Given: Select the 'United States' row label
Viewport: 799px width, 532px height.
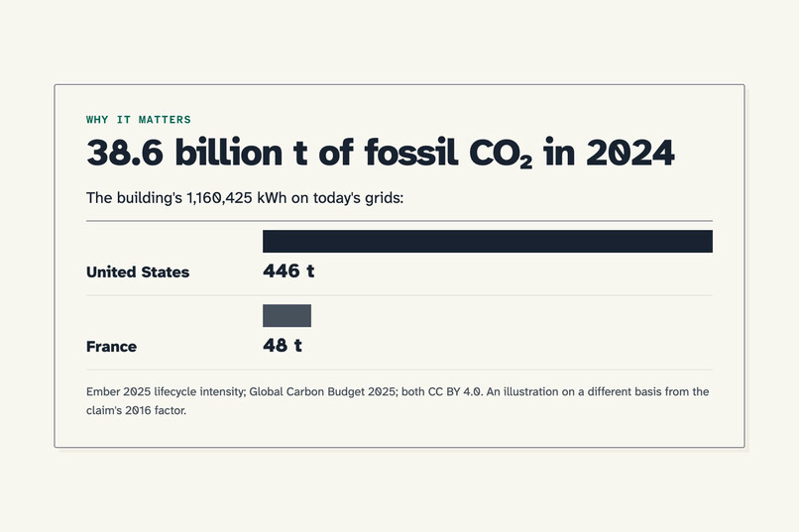Looking at the screenshot, I should coord(138,271).
